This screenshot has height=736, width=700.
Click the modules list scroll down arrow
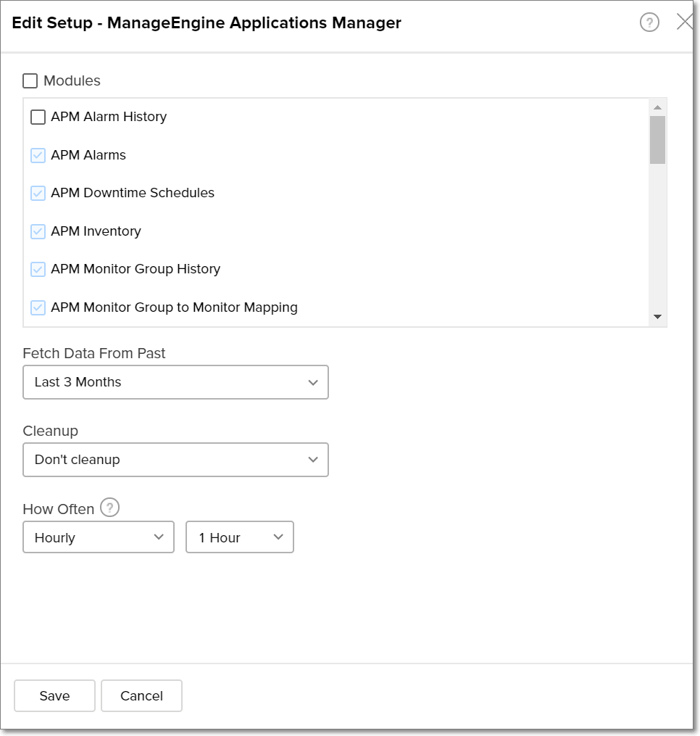pyautogui.click(x=657, y=317)
